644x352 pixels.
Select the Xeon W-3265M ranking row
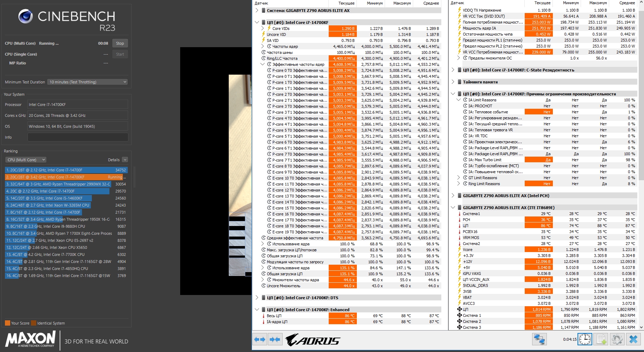66,205
